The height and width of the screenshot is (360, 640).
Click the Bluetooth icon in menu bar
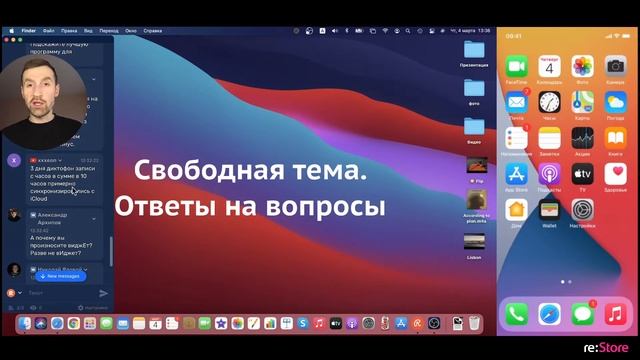347,31
